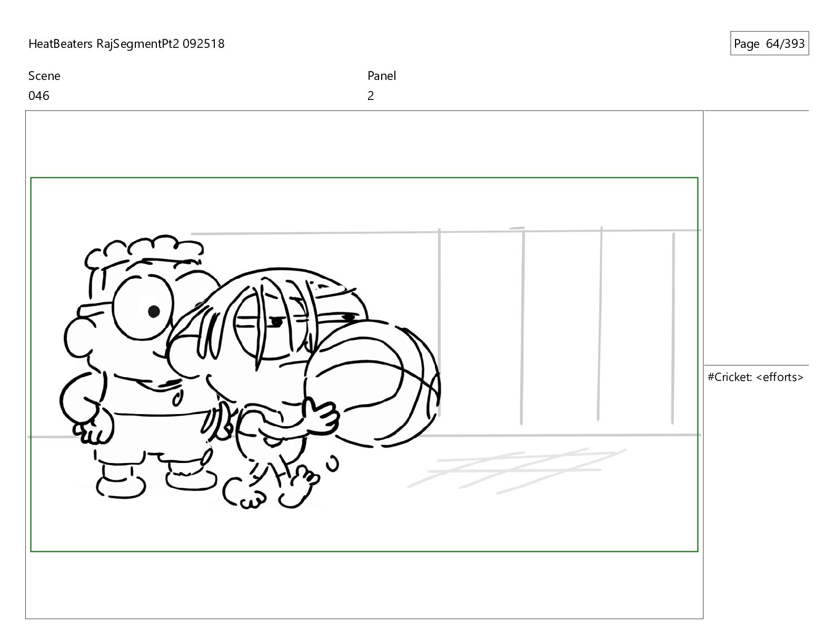Image resolution: width=834 pixels, height=644 pixels.
Task: Click the 'Scene' label
Action: (x=44, y=76)
